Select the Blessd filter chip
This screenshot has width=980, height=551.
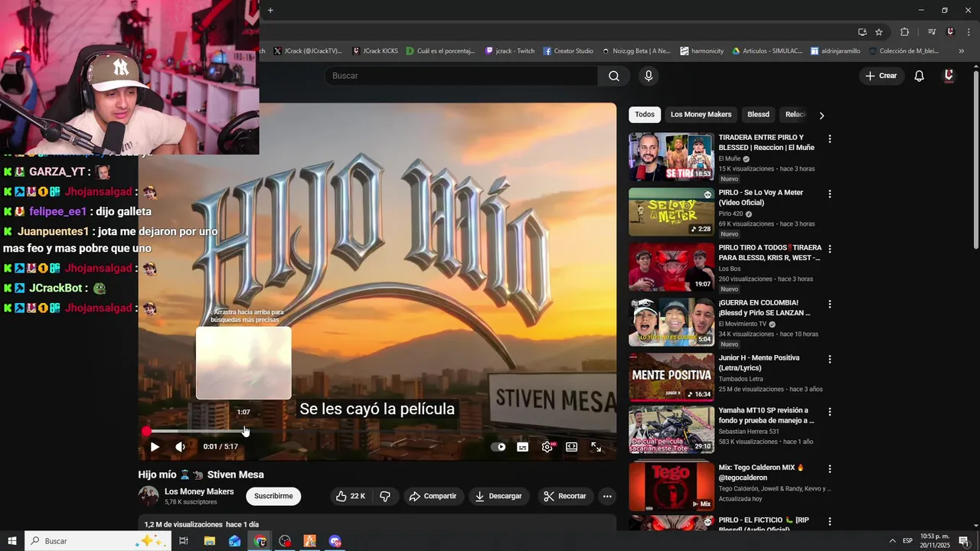(x=758, y=115)
